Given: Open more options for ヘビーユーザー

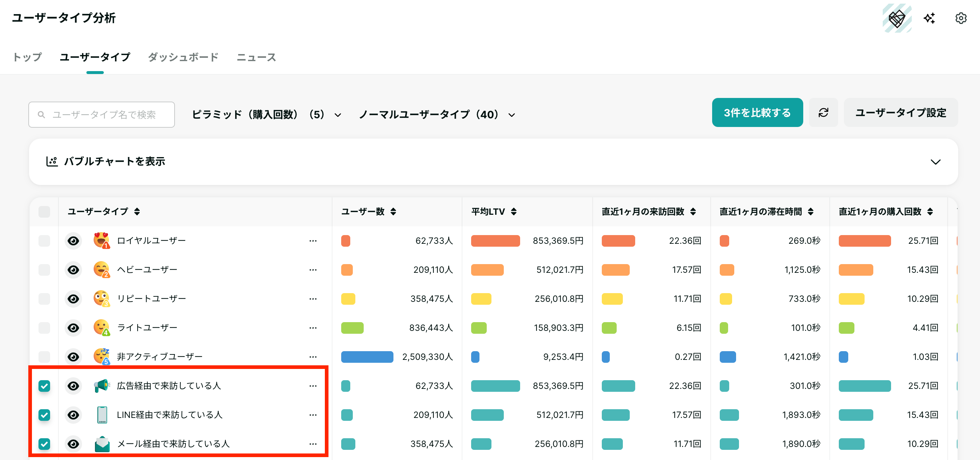Looking at the screenshot, I should tap(313, 270).
